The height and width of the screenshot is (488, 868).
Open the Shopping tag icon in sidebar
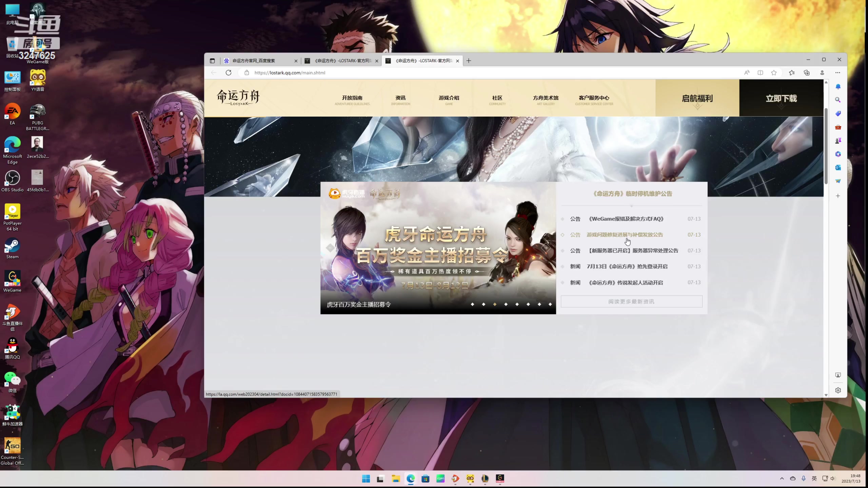[x=838, y=114]
